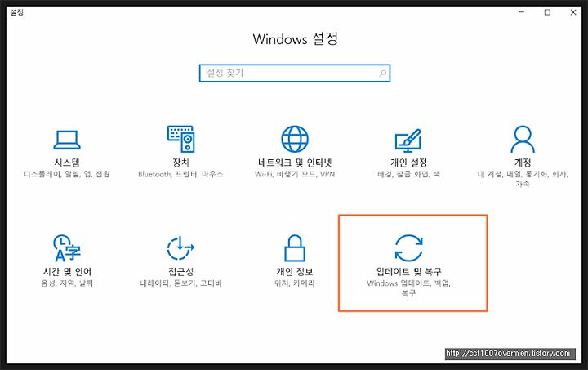Select the 시스템 label
The height and width of the screenshot is (370, 588).
point(67,163)
